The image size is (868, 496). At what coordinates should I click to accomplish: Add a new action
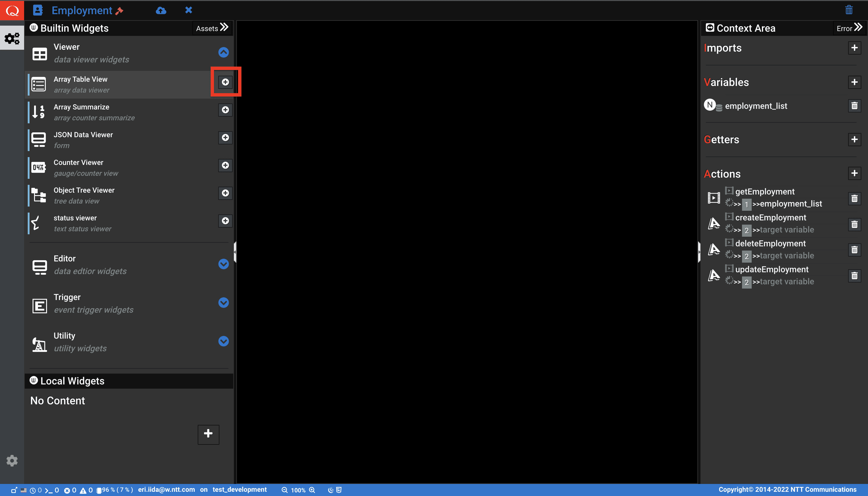[x=854, y=173]
